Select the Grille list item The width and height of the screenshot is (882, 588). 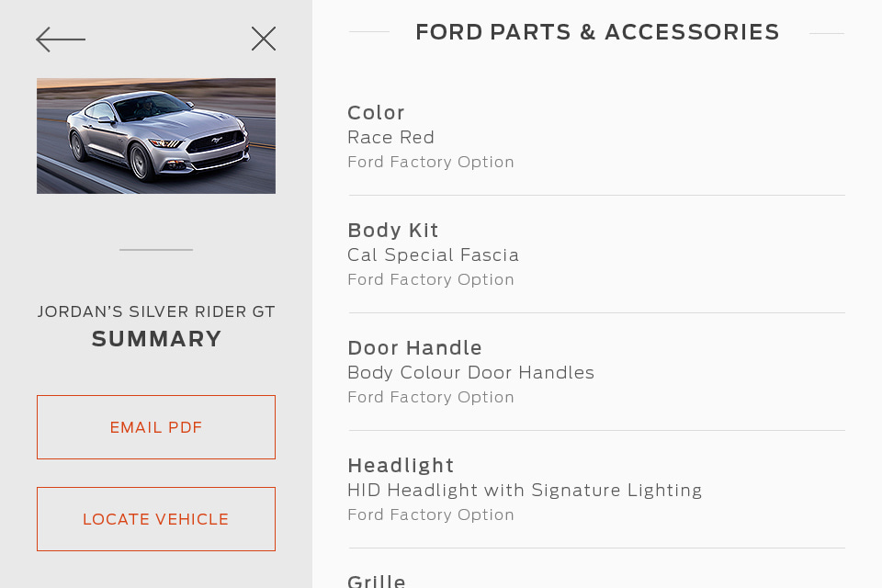point(377,581)
